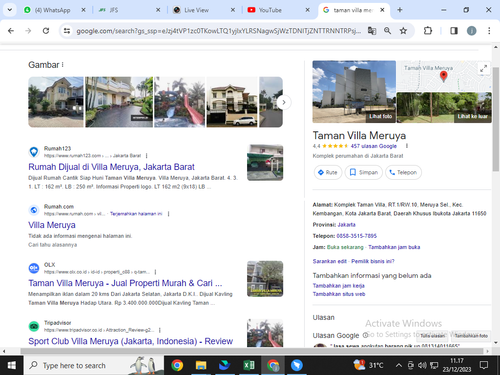Click the Rute directions button

[328, 172]
